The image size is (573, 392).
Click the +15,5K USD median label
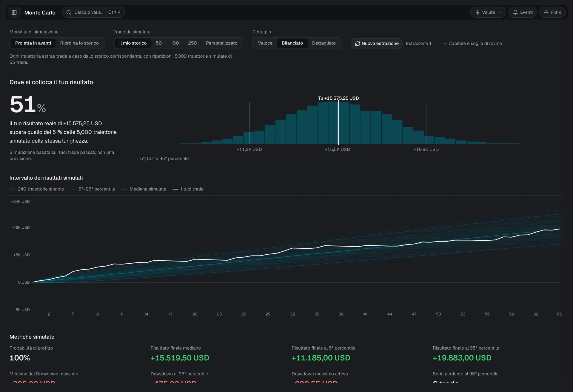337,150
